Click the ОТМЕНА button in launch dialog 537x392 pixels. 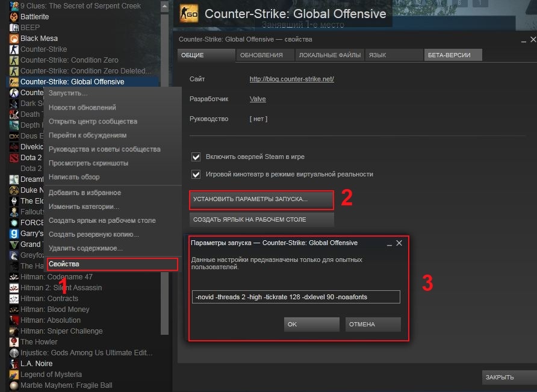point(373,324)
